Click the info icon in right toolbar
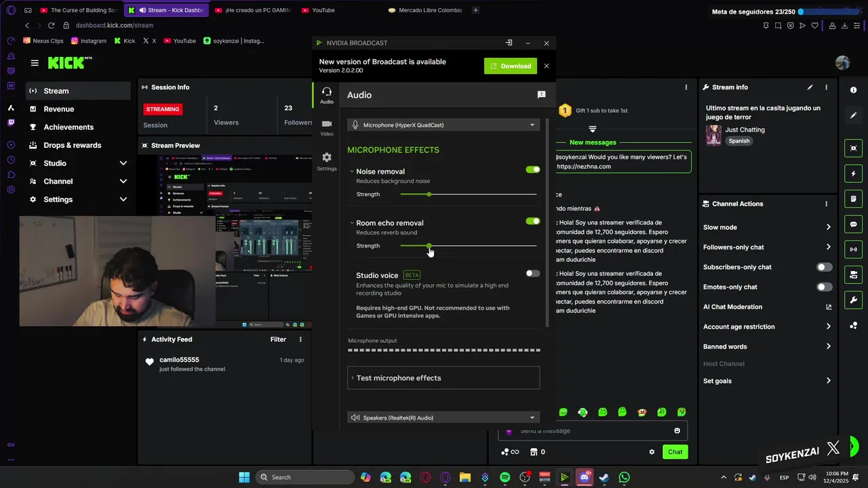 [853, 90]
